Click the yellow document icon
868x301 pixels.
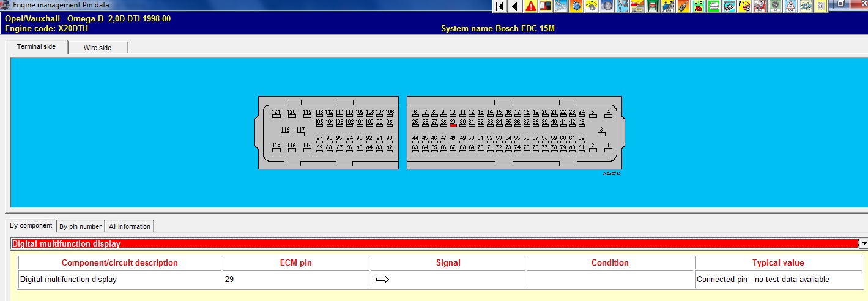820,6
